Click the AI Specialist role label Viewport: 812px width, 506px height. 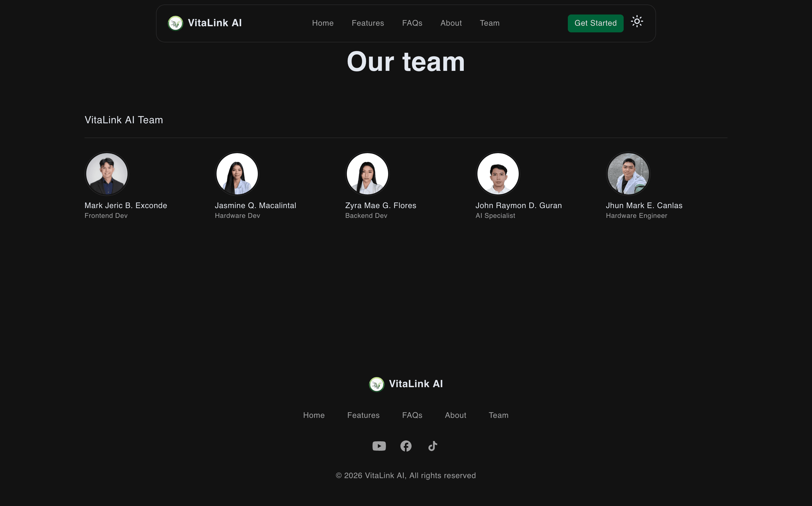tap(495, 216)
